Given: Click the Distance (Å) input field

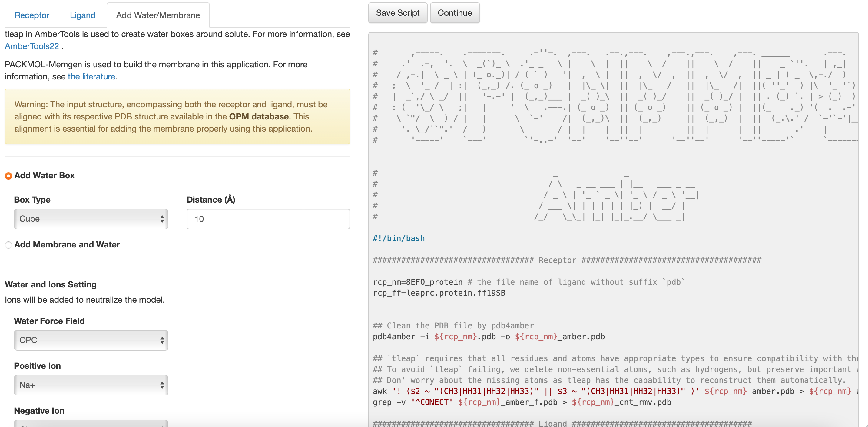Looking at the screenshot, I should coord(268,219).
